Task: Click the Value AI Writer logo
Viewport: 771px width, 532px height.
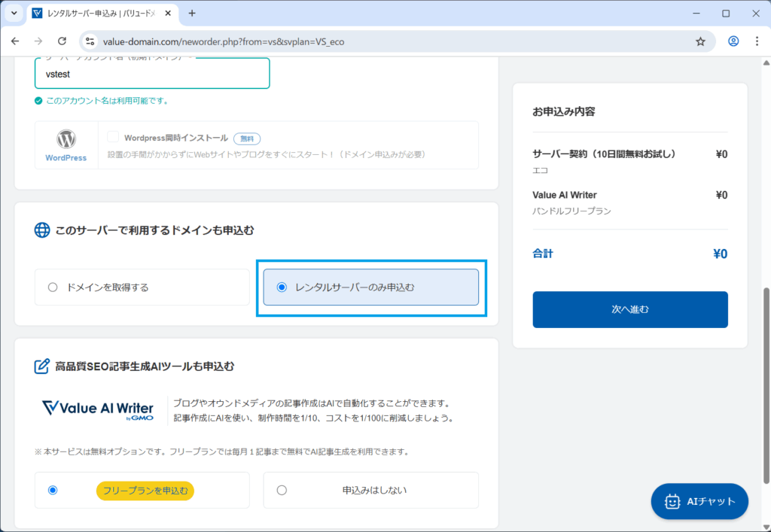Action: 98,409
